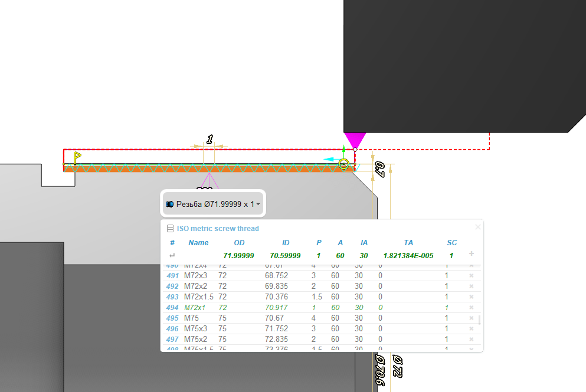Choose the M75x3 thread entry

tap(195, 329)
